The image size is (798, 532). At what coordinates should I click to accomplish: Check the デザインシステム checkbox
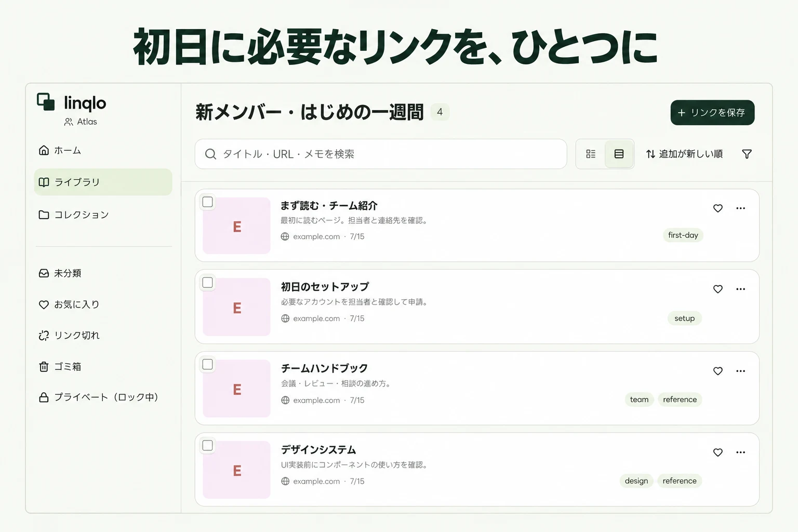(x=208, y=446)
